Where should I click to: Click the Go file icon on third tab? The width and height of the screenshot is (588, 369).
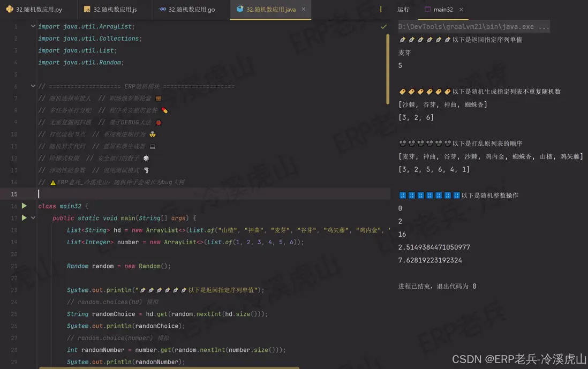[162, 9]
